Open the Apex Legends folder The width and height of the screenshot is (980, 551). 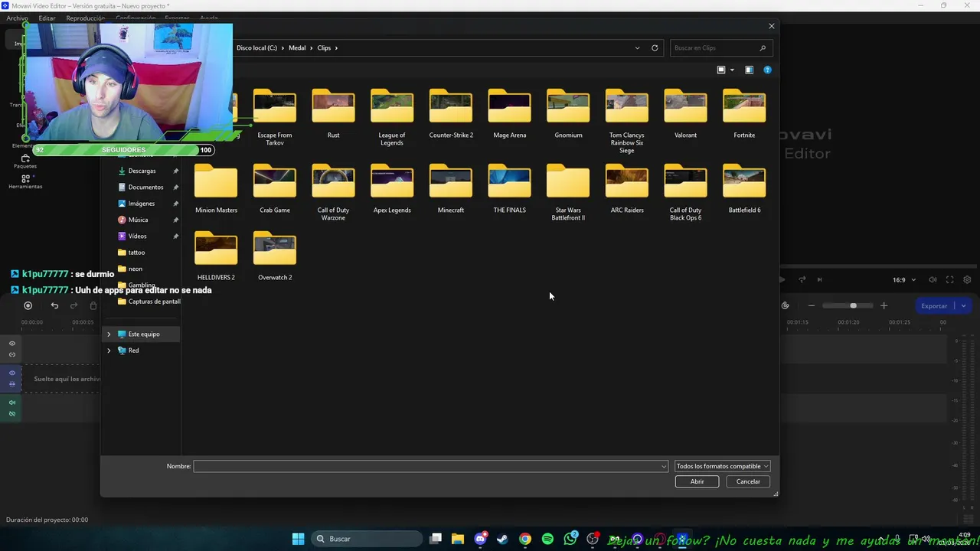tap(392, 189)
